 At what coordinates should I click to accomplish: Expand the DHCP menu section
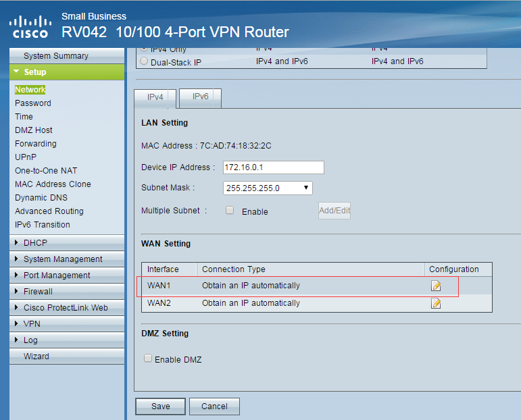pos(35,243)
